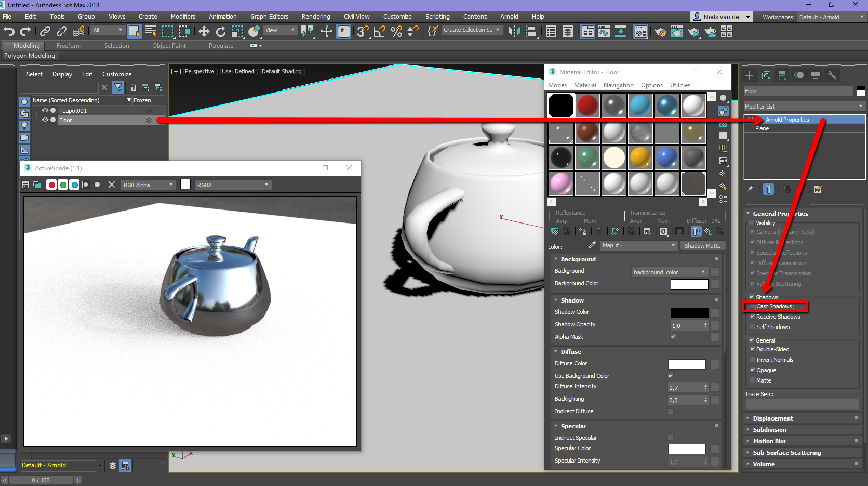Disable the Receive Shadows checkbox

click(x=752, y=316)
